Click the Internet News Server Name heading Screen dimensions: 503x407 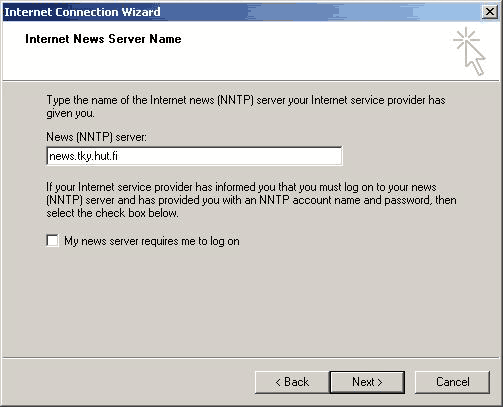pos(103,39)
